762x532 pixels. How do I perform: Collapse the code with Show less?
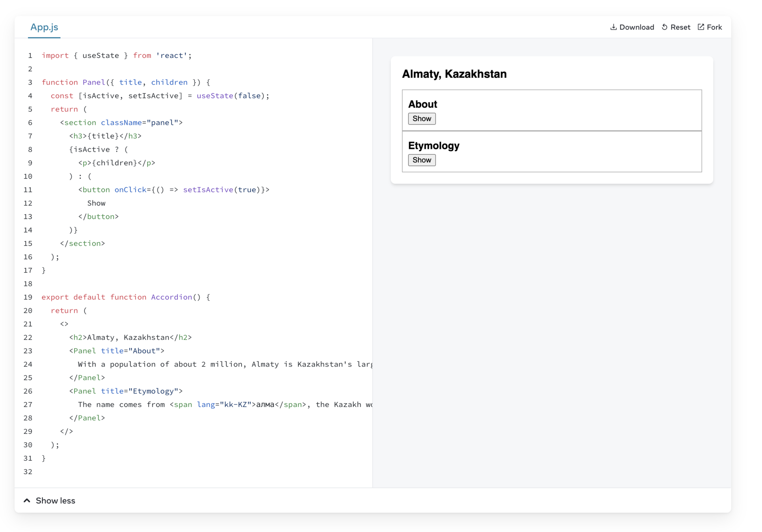(55, 500)
